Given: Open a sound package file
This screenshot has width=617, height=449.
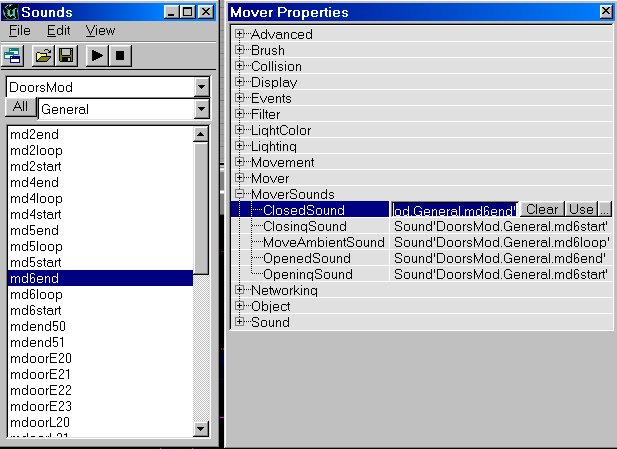Looking at the screenshot, I should (x=44, y=55).
